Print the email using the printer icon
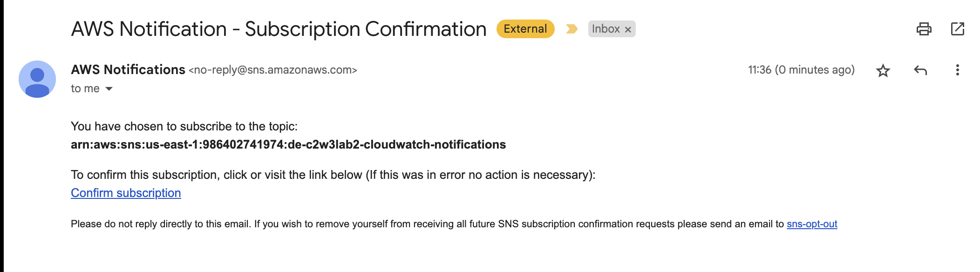 (924, 29)
